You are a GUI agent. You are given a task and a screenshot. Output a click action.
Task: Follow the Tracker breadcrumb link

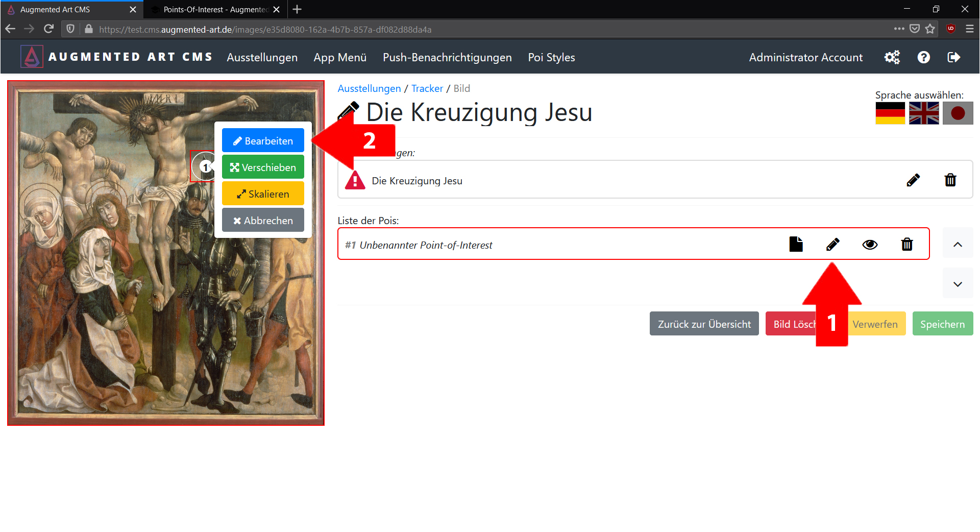pos(427,88)
